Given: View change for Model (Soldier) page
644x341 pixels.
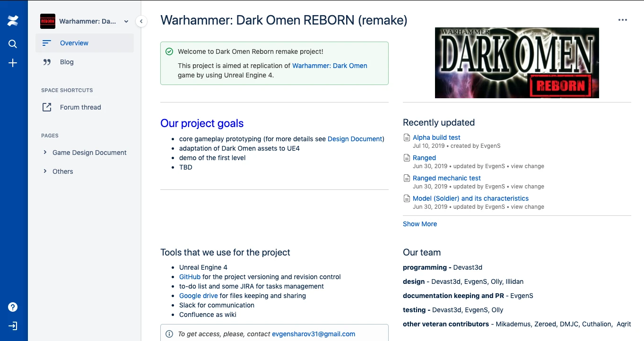Looking at the screenshot, I should 527,207.
